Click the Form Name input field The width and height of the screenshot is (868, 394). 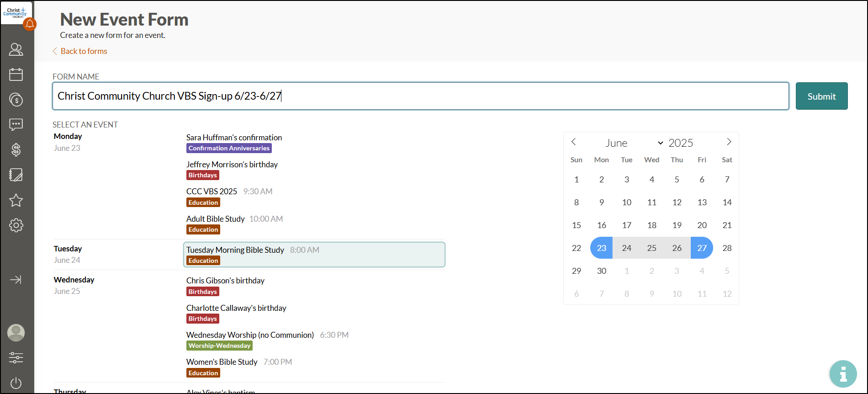coord(420,96)
